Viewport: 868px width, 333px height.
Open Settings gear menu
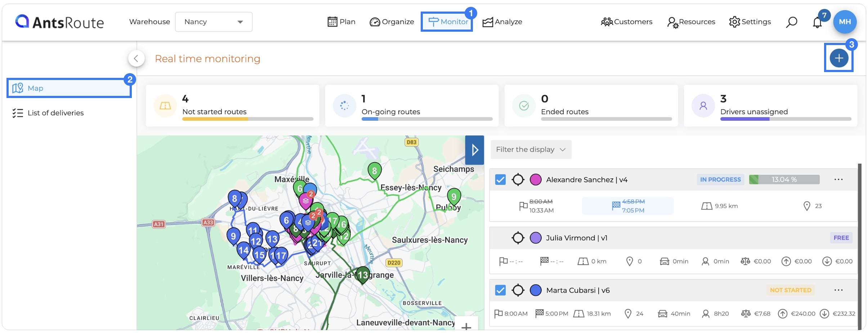(750, 22)
